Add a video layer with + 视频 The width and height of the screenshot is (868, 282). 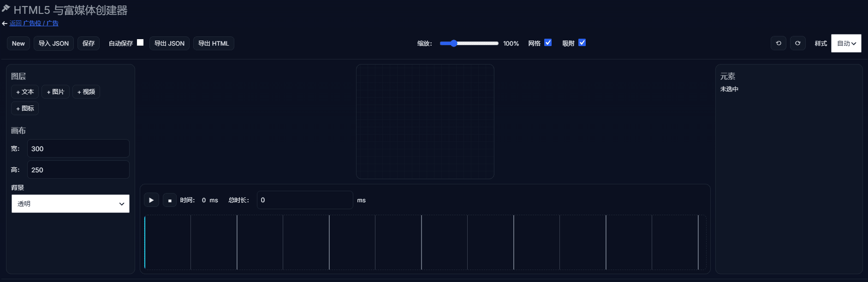86,92
